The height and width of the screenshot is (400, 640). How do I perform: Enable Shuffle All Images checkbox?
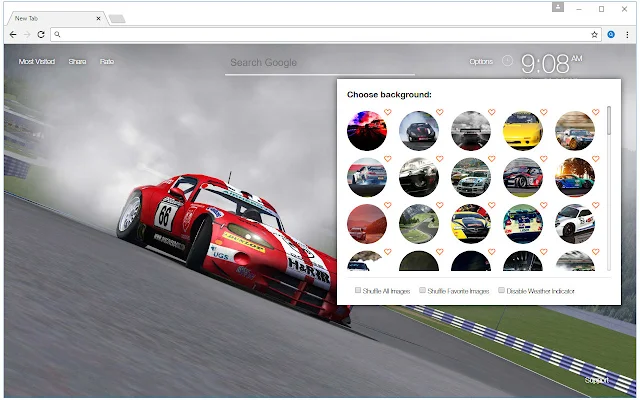pos(358,290)
